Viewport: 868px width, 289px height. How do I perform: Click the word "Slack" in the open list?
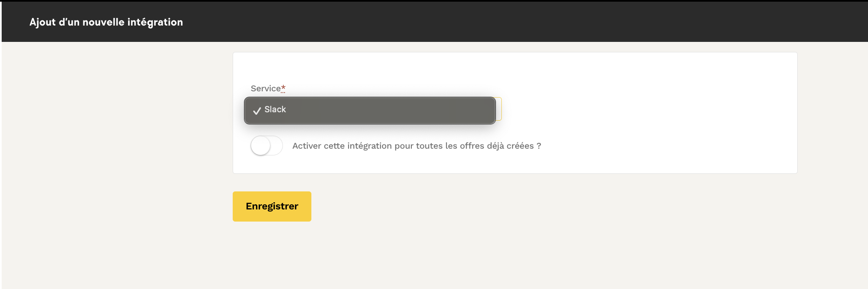pyautogui.click(x=275, y=109)
